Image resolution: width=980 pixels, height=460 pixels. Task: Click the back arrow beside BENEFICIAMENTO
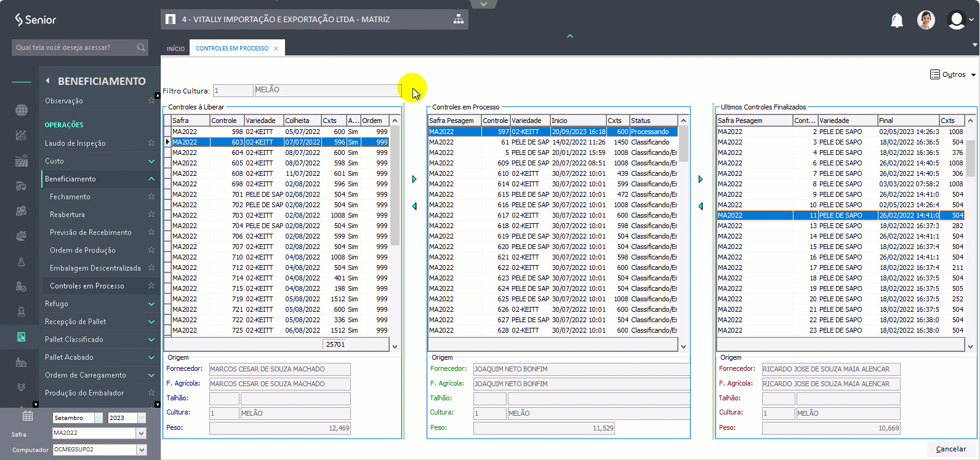point(47,81)
